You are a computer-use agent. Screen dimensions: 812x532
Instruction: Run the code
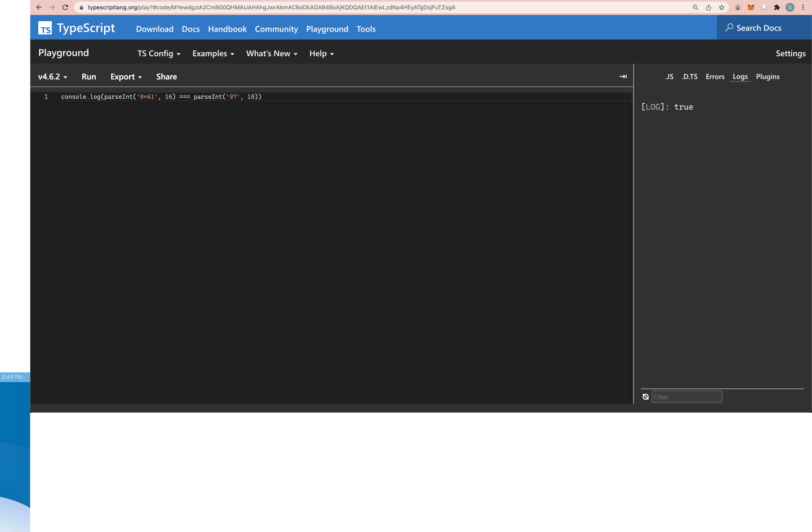click(x=89, y=77)
